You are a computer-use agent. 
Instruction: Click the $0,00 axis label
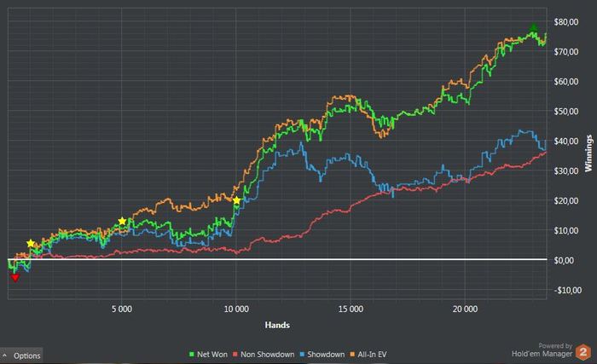(x=564, y=261)
